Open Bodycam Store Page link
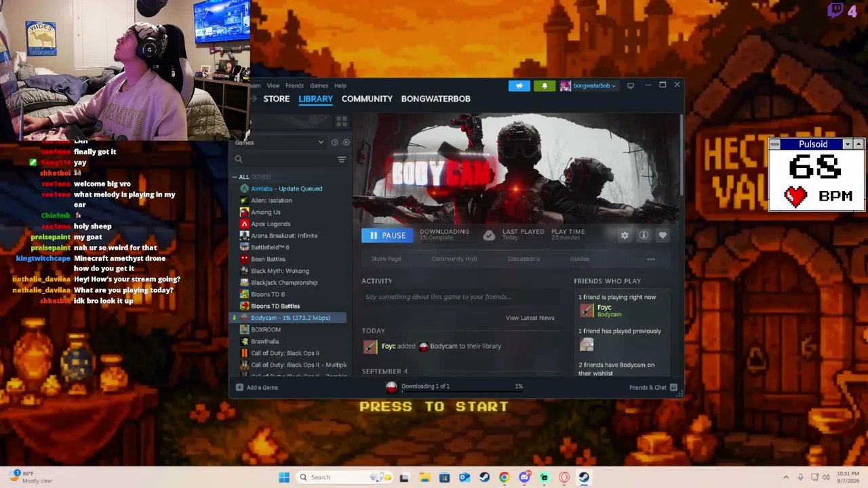 [x=386, y=259]
